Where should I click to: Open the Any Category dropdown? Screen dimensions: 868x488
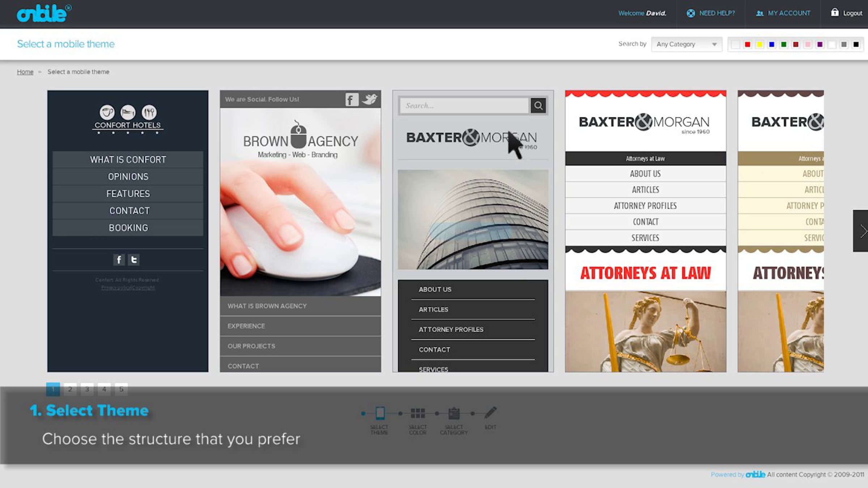coord(686,44)
